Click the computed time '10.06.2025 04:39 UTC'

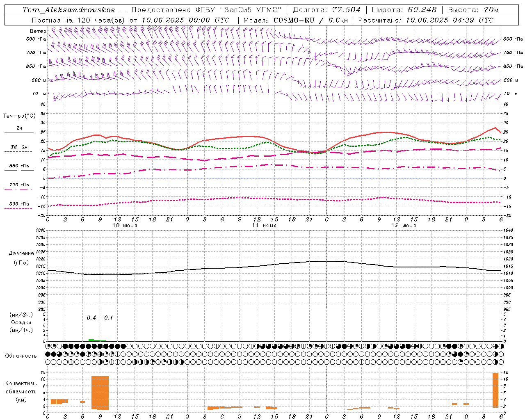pos(450,20)
